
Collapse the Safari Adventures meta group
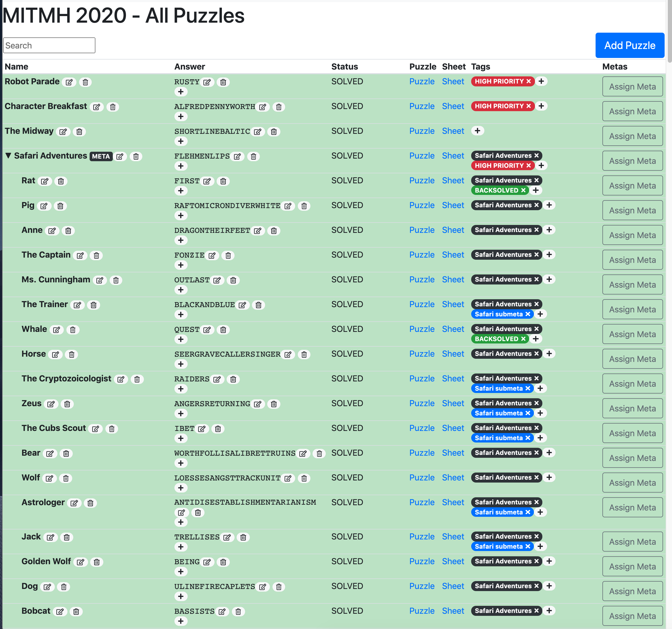[x=8, y=156]
